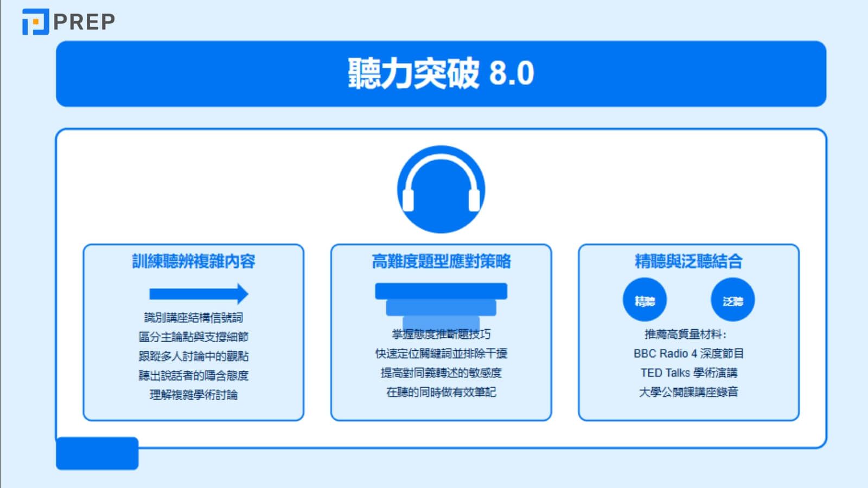The height and width of the screenshot is (488, 868).
Task: Click the blue right arrow icon
Action: [199, 294]
